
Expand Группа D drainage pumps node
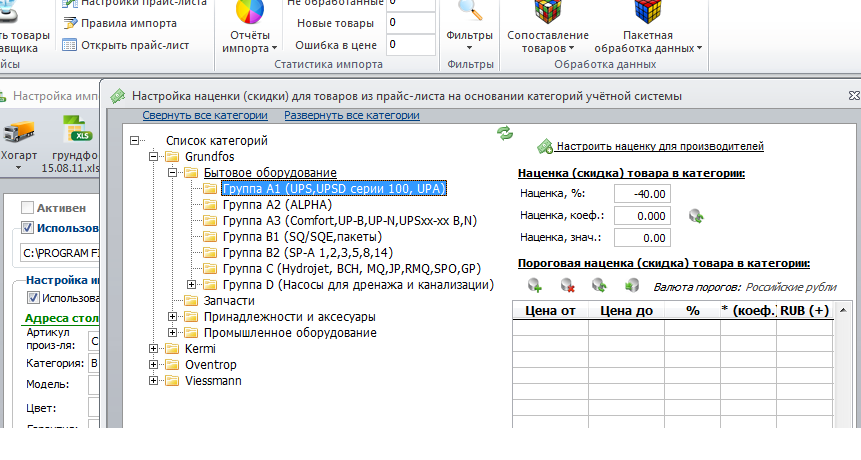pyautogui.click(x=191, y=284)
